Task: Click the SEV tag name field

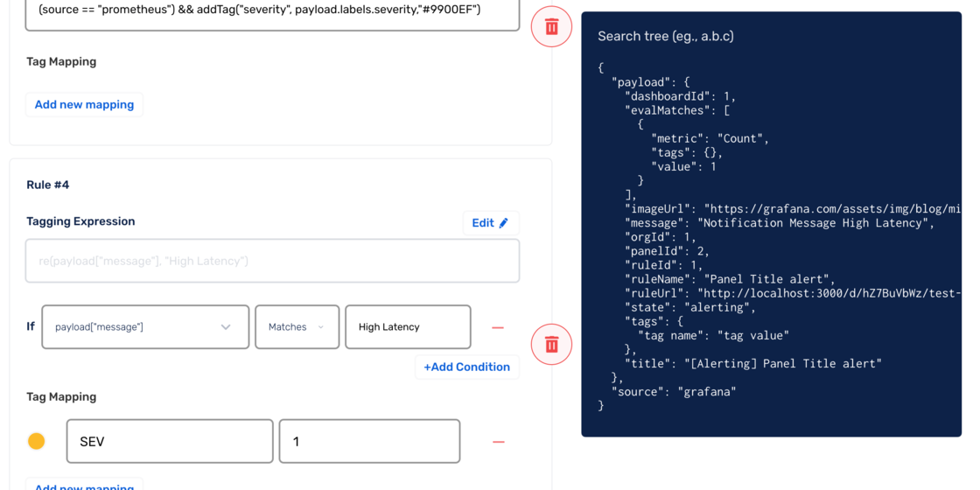Action: tap(170, 441)
